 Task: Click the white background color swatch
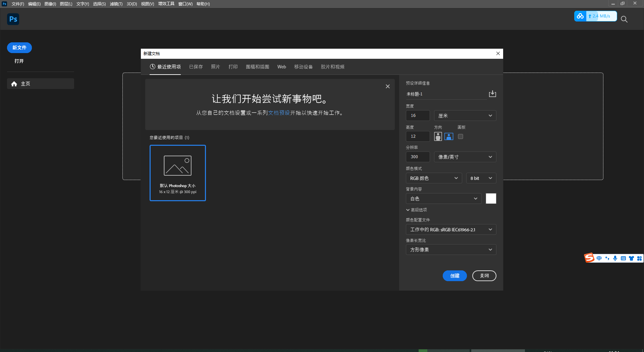491,199
